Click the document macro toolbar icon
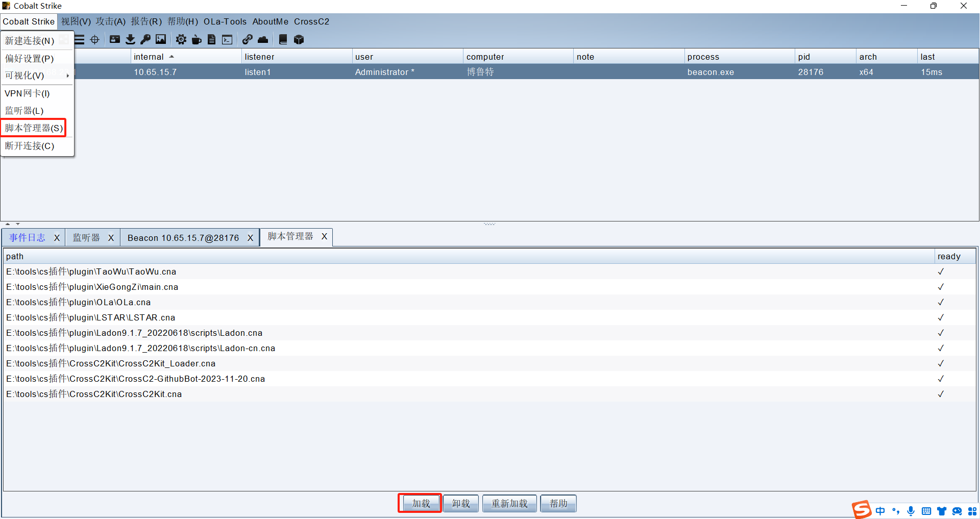 pyautogui.click(x=212, y=40)
